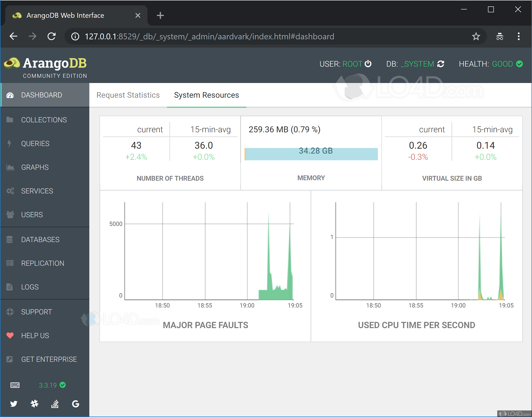Open the Twitter link in footer
Image resolution: width=532 pixels, height=417 pixels.
point(14,403)
